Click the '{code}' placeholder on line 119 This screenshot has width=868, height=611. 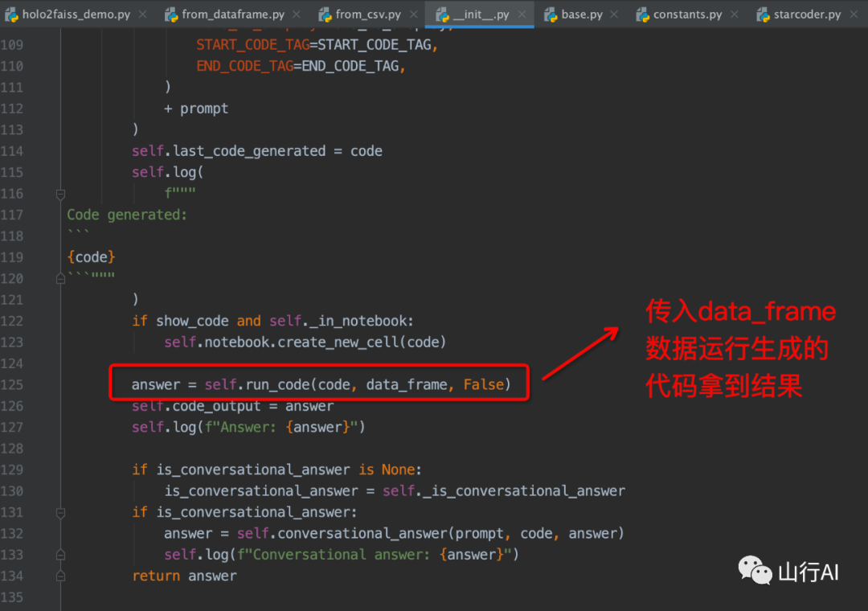(92, 257)
